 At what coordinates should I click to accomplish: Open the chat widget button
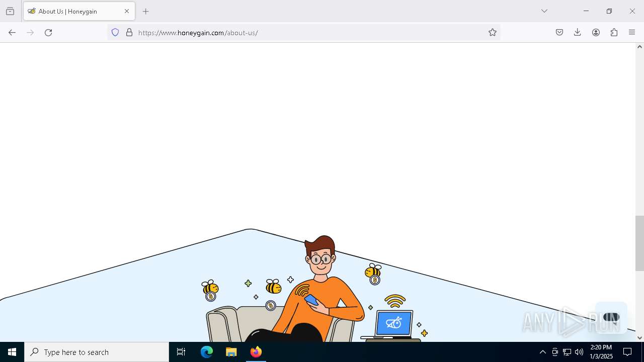coord(611,317)
